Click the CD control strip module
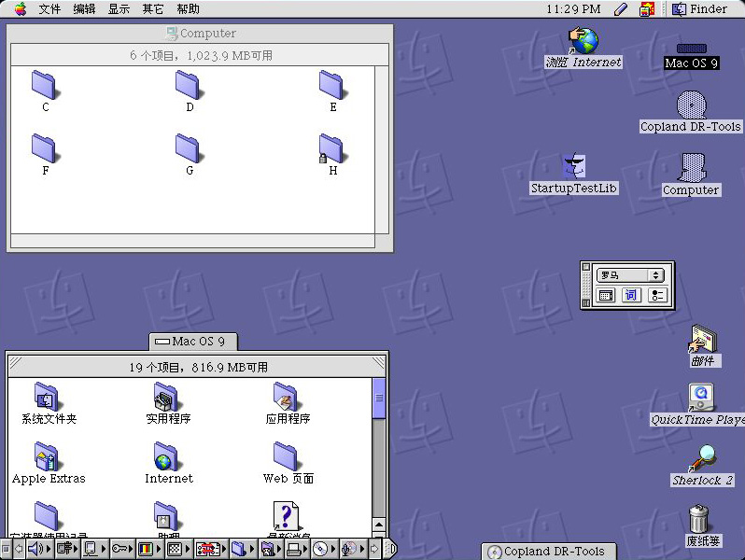745x560 pixels. (x=322, y=549)
